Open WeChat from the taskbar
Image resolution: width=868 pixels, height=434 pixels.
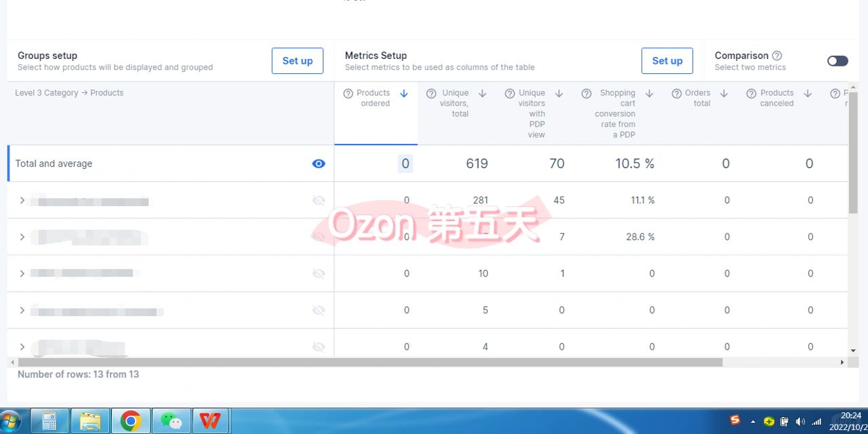[x=171, y=421]
